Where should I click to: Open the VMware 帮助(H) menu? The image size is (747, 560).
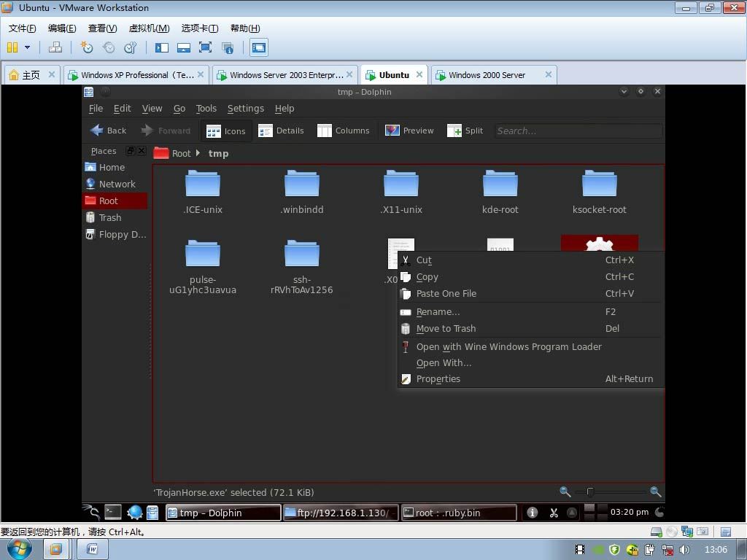click(x=245, y=28)
